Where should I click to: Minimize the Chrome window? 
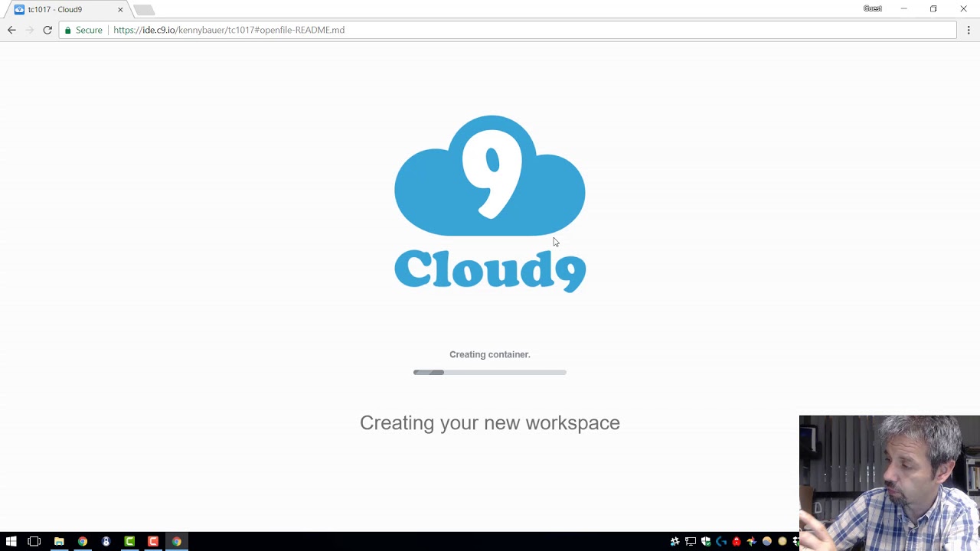pos(903,8)
